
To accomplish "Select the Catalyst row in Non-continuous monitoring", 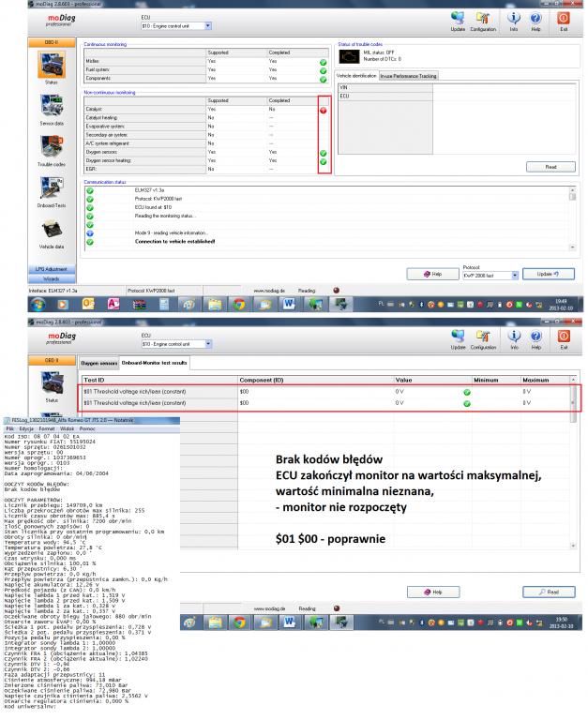I will coord(206,110).
